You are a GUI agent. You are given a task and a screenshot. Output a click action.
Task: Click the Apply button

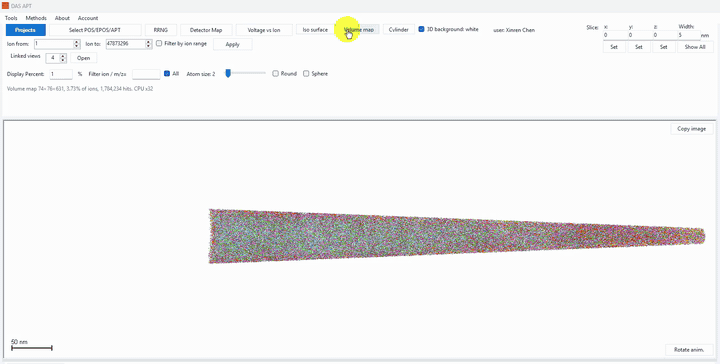point(232,45)
